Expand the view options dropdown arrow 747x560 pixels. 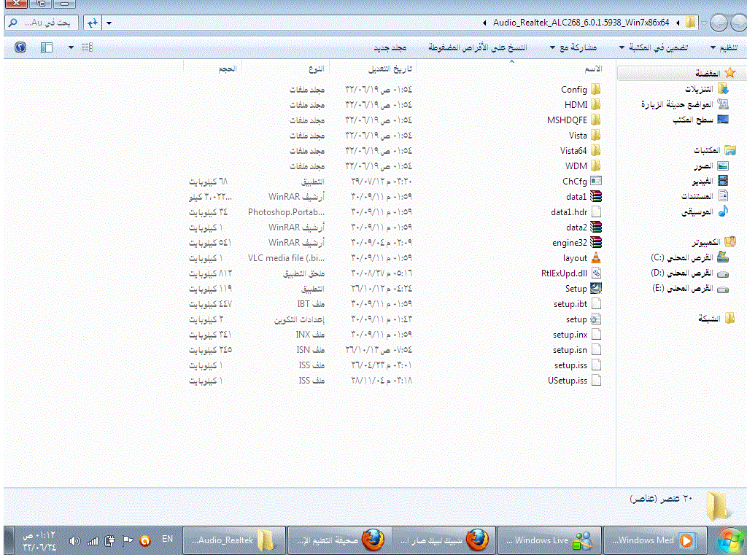tap(71, 47)
